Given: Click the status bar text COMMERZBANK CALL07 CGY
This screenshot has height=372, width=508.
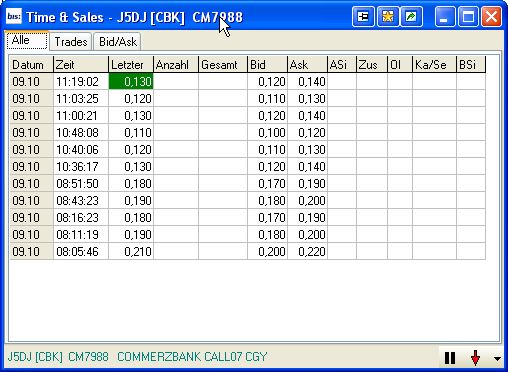Looking at the screenshot, I should [192, 357].
